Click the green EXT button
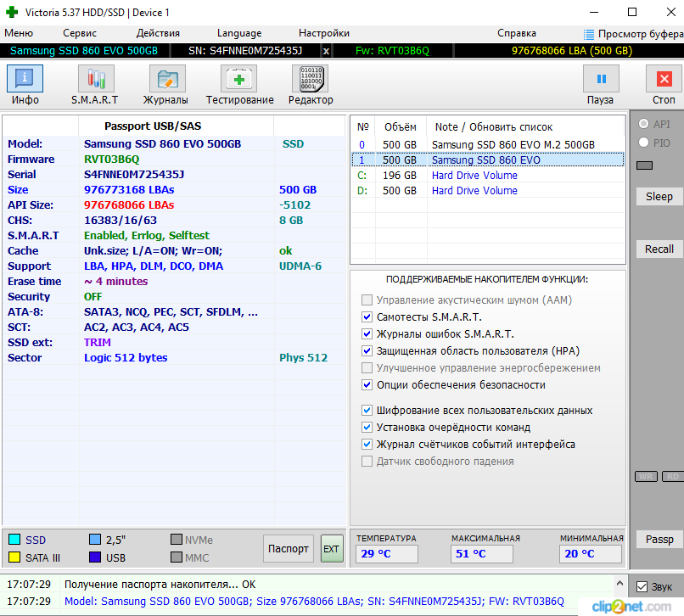 [332, 549]
